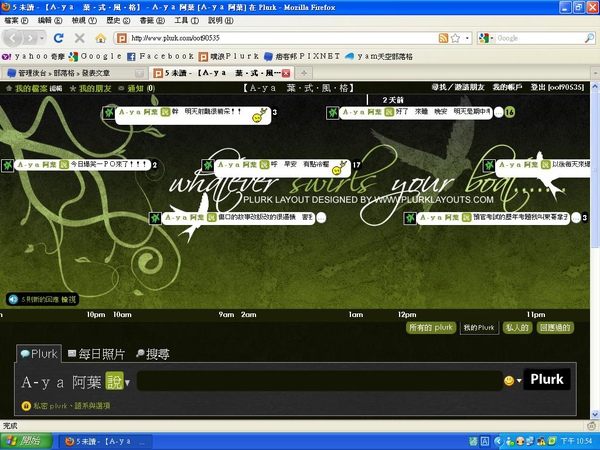The height and width of the screenshot is (450, 600).
Task: Click the speaker icon for new responses
Action: coord(13,299)
